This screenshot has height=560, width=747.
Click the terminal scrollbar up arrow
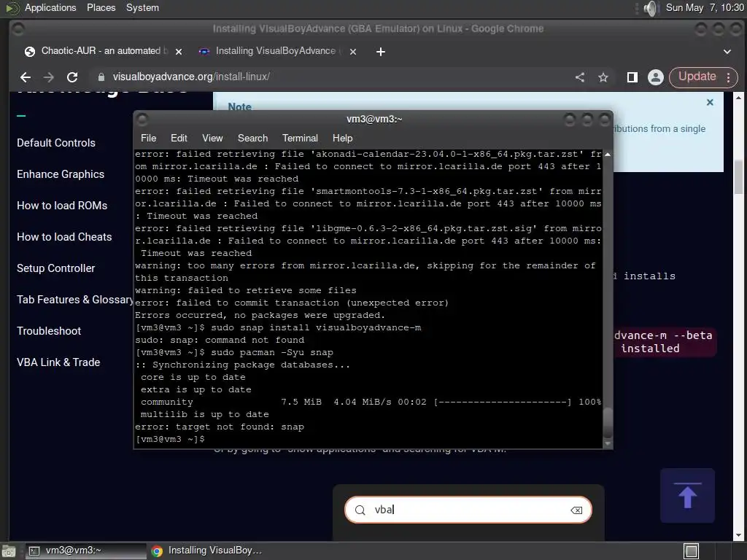pyautogui.click(x=608, y=155)
